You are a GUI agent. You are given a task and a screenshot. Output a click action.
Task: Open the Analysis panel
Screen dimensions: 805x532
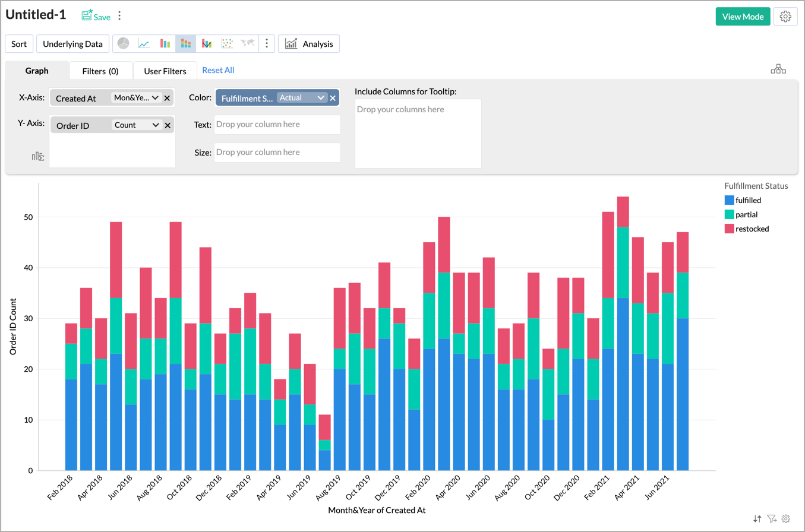(x=308, y=43)
